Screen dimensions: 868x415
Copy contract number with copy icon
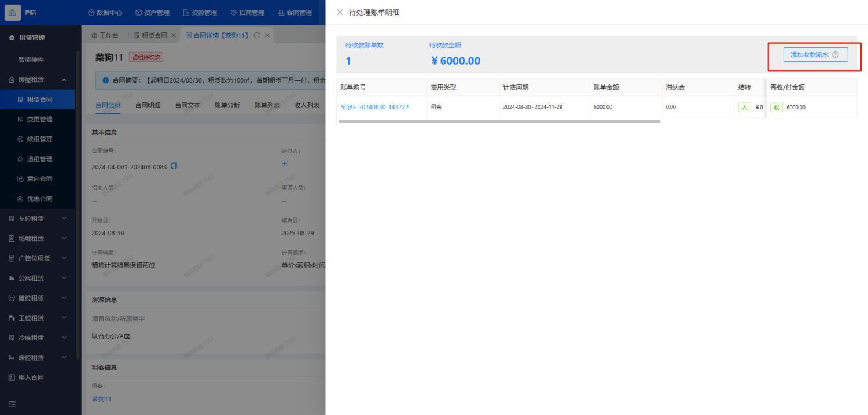pyautogui.click(x=174, y=166)
